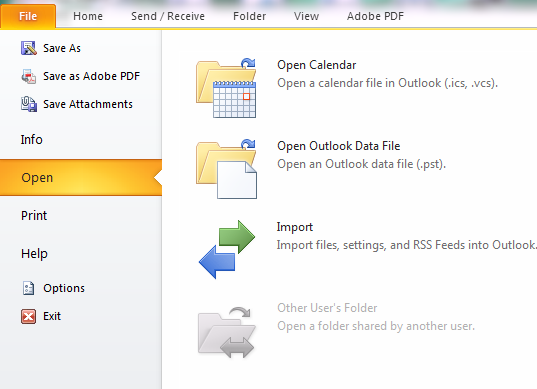Click the Import green and blue arrows icon
The height and width of the screenshot is (389, 537).
click(227, 250)
